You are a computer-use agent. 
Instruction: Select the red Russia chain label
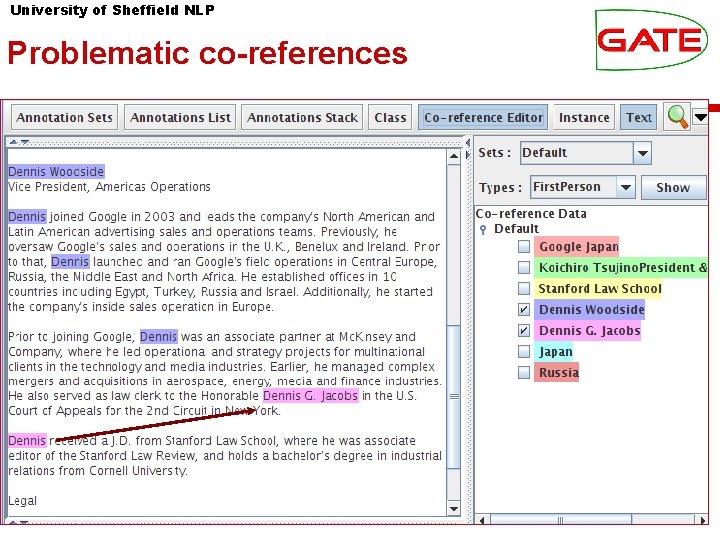[x=557, y=372]
